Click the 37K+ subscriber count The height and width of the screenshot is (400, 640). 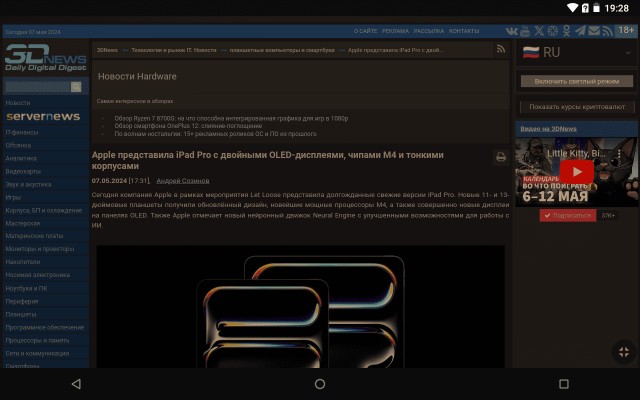608,215
